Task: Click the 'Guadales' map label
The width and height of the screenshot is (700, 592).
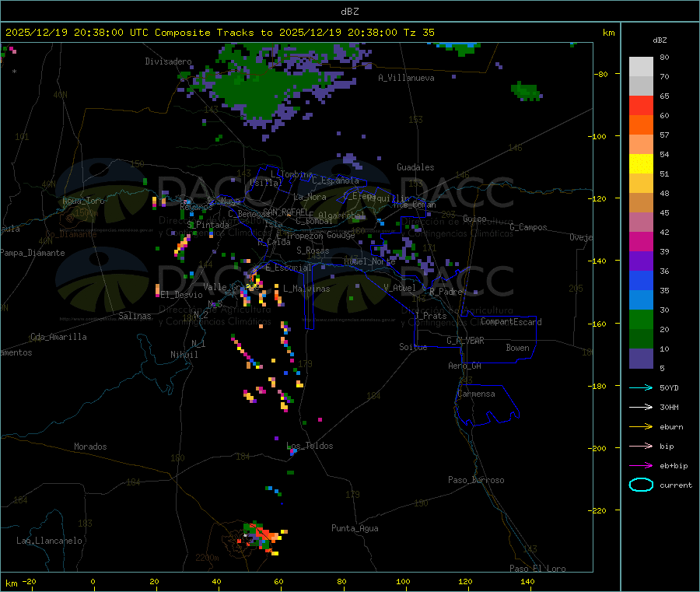Action: pos(415,167)
